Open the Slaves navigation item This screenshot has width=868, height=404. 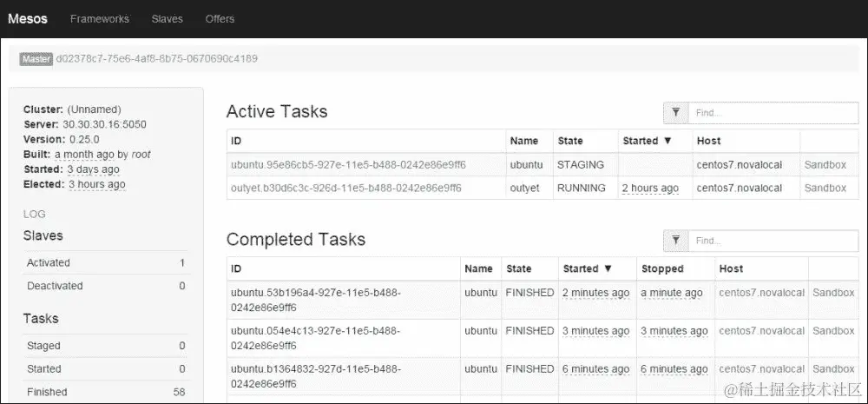pyautogui.click(x=168, y=19)
